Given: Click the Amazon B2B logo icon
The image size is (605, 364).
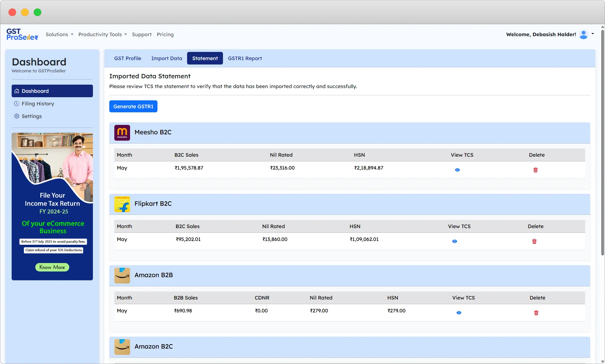Looking at the screenshot, I should [122, 275].
